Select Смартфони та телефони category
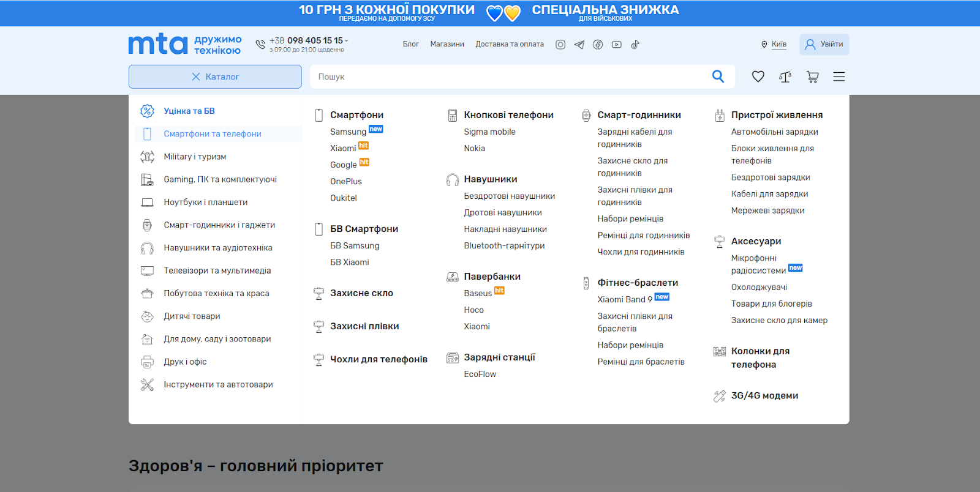Viewport: 980px width, 492px height. 218,134
